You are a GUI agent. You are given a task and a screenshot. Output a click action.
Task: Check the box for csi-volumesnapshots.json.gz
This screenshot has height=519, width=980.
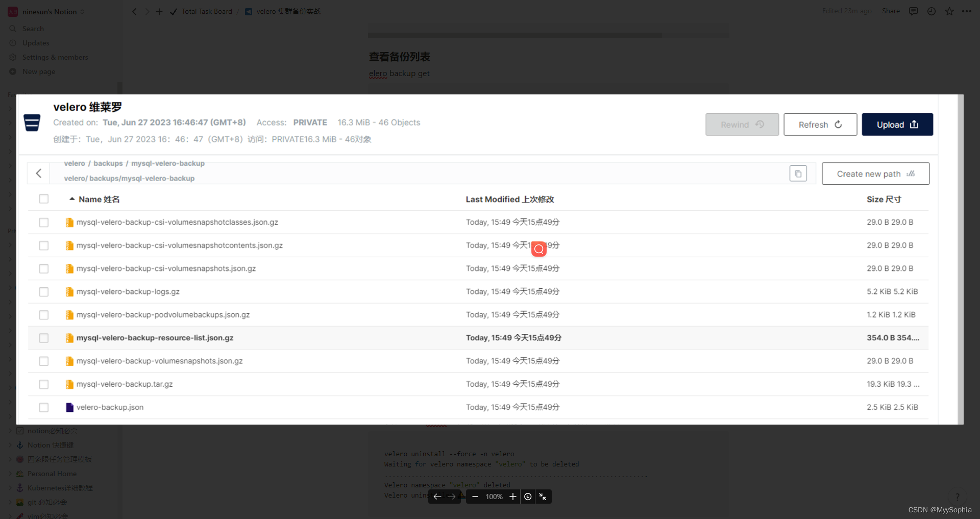click(x=44, y=268)
